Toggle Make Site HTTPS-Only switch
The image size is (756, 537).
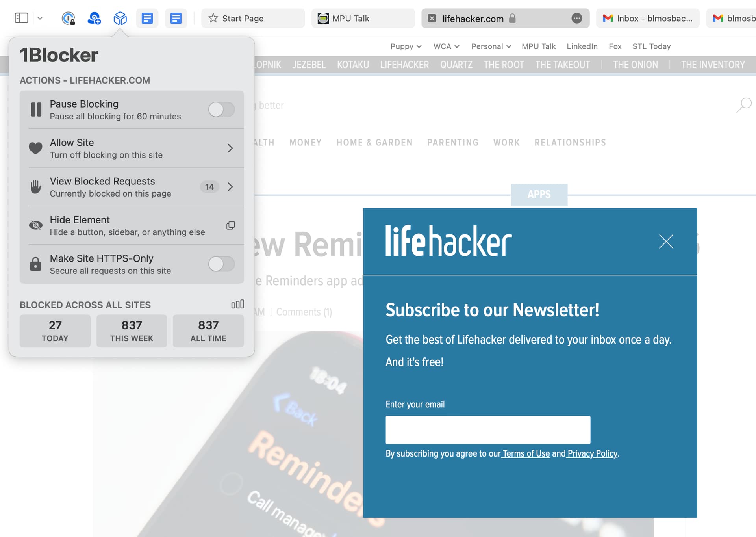tap(222, 264)
